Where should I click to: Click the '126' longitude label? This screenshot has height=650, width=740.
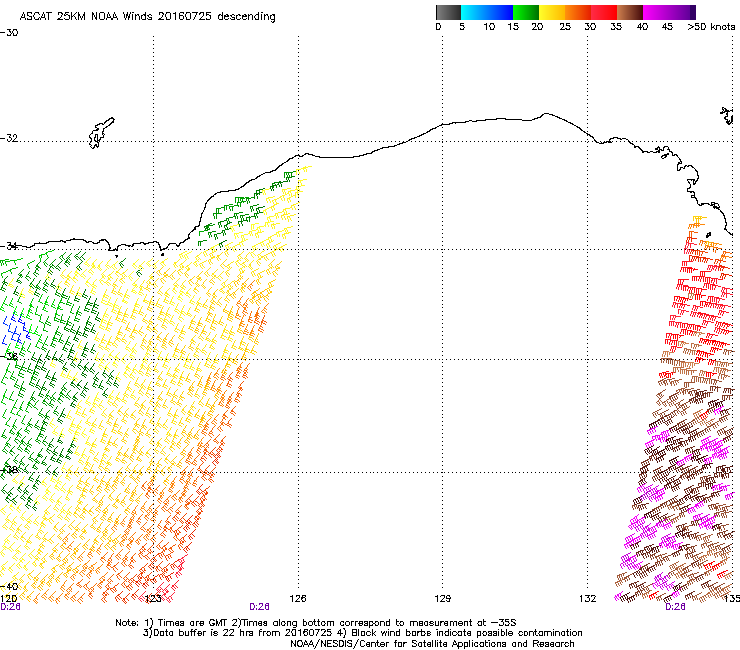coord(298,599)
